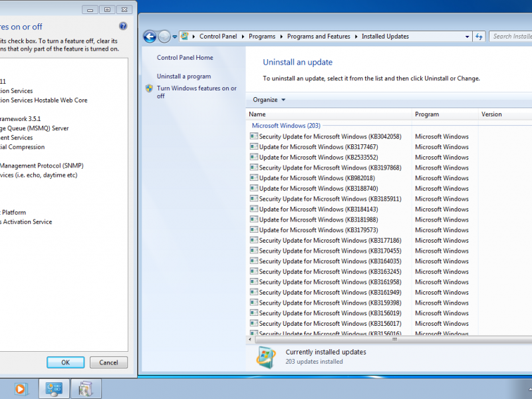The width and height of the screenshot is (532, 399).
Task: Click the Programs and Features taskbar button
Action: (x=86, y=389)
